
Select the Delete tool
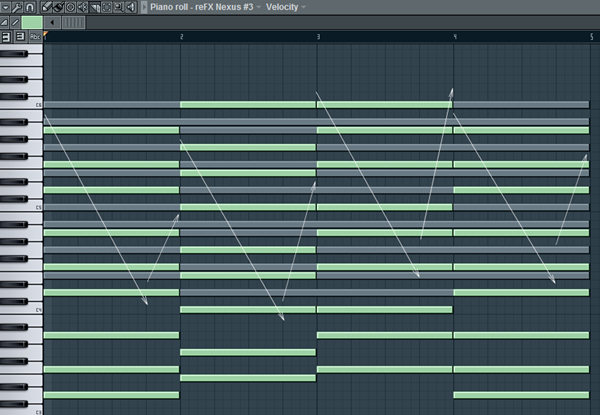70,7
